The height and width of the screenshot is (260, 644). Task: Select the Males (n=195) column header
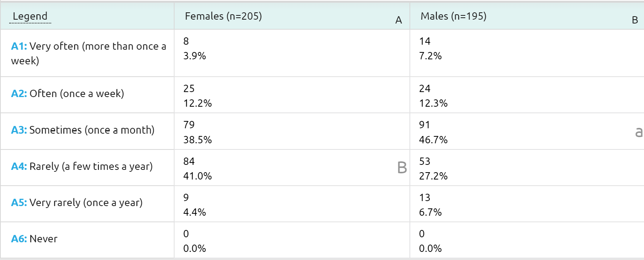453,16
